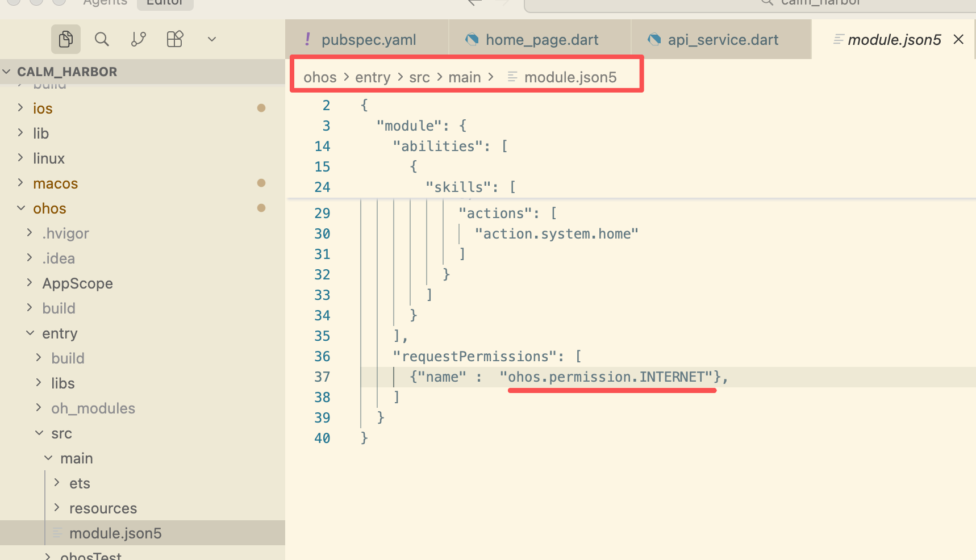Viewport: 976px width, 560px height.
Task: Collapse the main folder
Action: click(143, 458)
